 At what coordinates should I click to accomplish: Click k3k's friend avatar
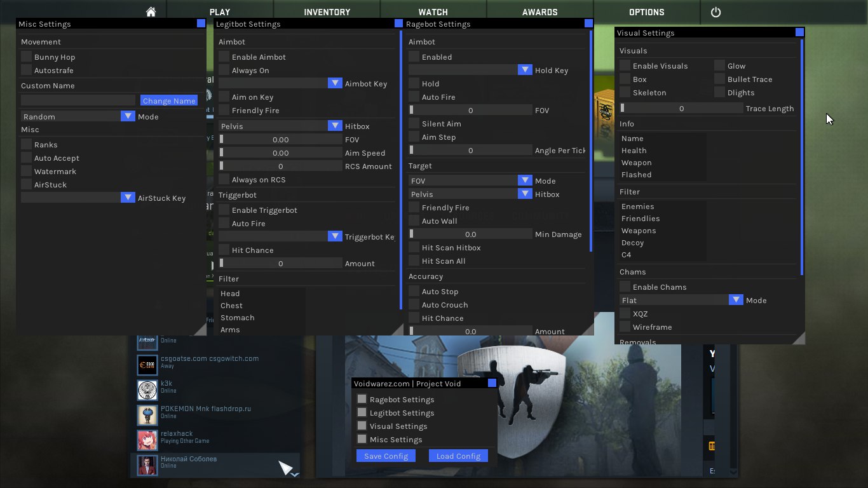click(147, 390)
